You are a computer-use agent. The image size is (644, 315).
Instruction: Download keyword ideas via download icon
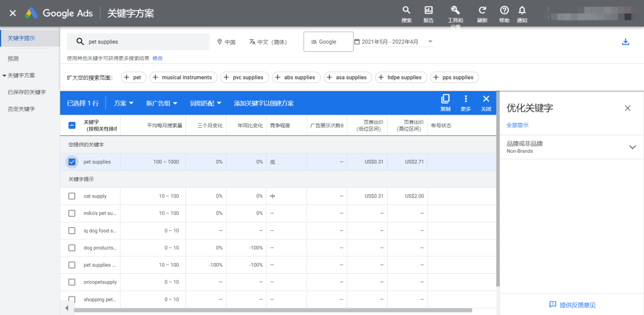coord(626,42)
